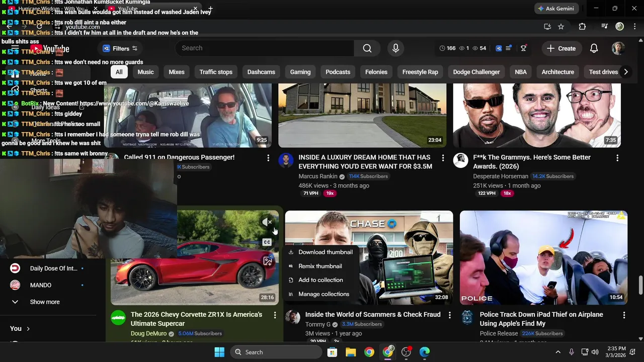Open the vidIQ list icon with blue dot
Screen dimensions: 644x362
pos(509,48)
